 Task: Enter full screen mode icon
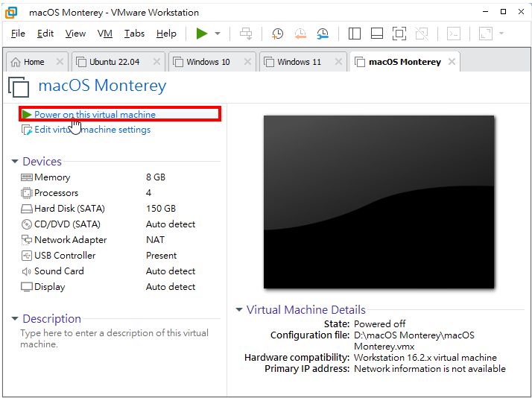399,34
